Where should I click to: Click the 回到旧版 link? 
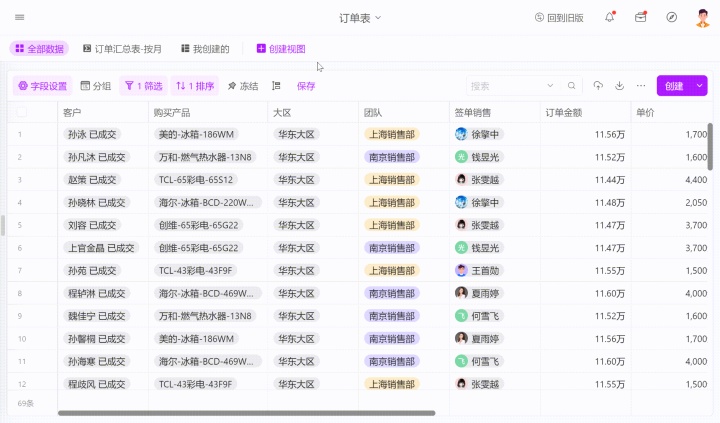point(559,17)
